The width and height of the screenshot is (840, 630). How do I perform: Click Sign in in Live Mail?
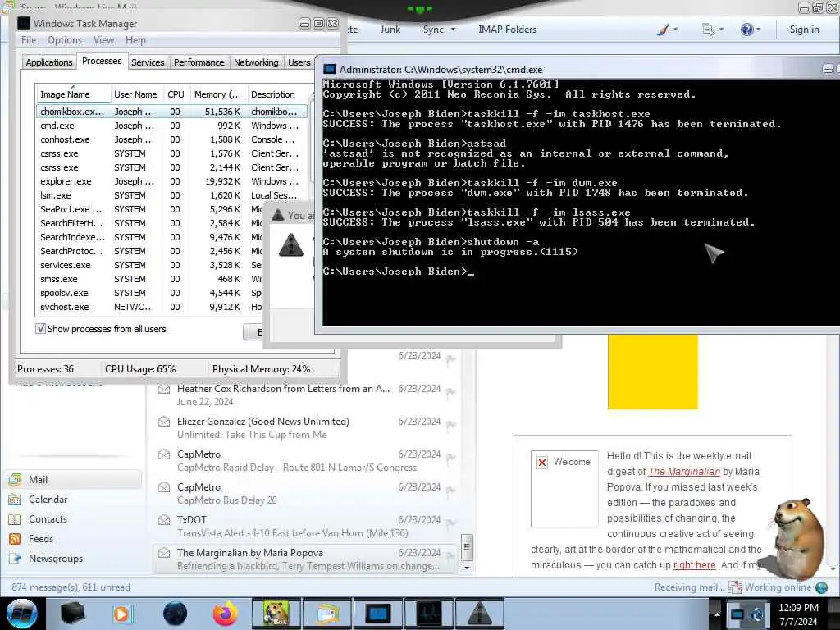[804, 30]
